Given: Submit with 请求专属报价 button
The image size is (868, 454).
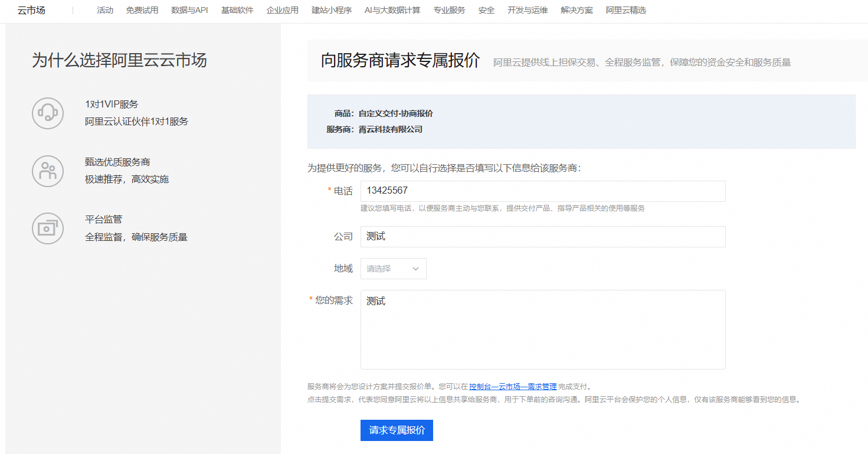Looking at the screenshot, I should pos(397,430).
